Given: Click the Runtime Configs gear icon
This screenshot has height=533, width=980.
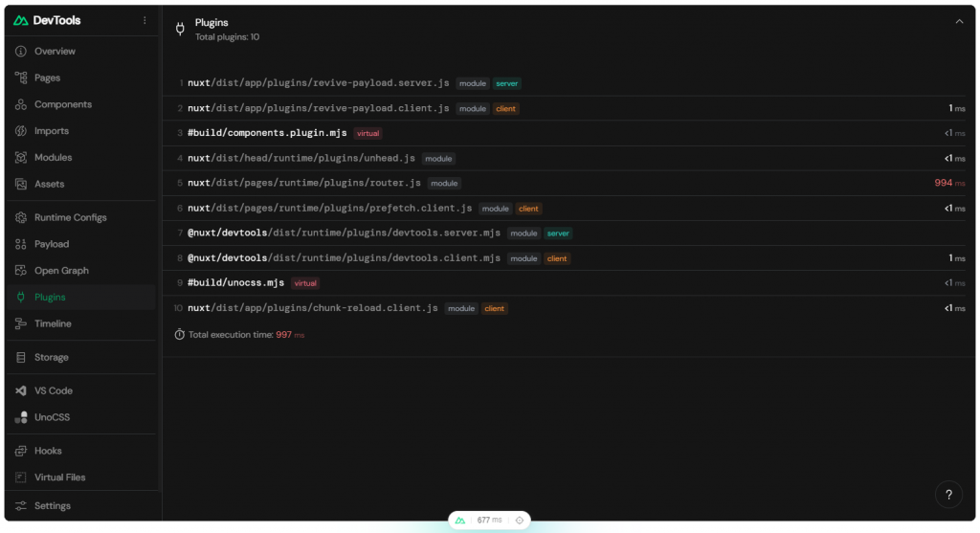Looking at the screenshot, I should pos(21,217).
